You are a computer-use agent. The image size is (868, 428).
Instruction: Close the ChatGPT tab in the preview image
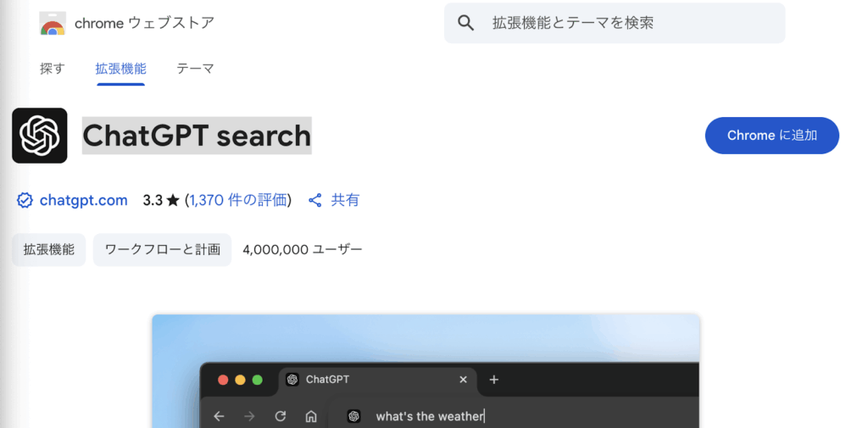(x=464, y=380)
